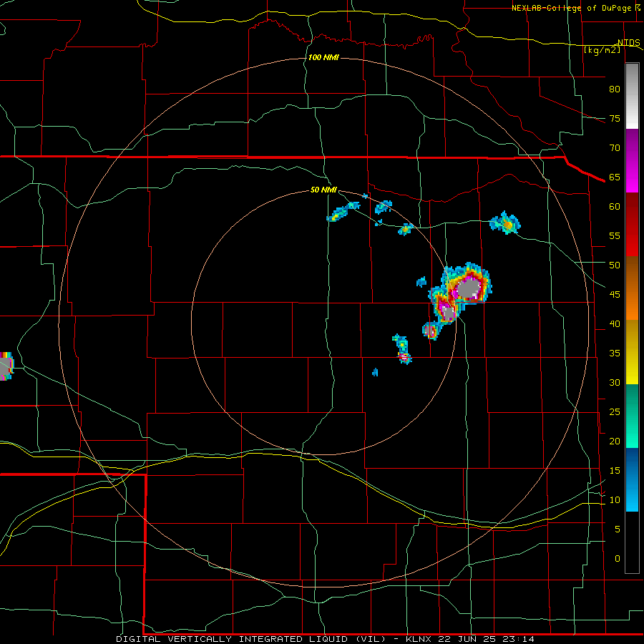Click the "15" value on the color scale

pyautogui.click(x=615, y=471)
